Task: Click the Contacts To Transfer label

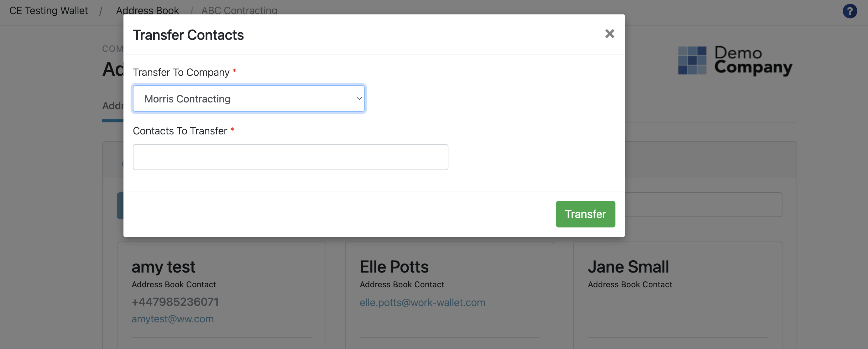Action: point(180,131)
